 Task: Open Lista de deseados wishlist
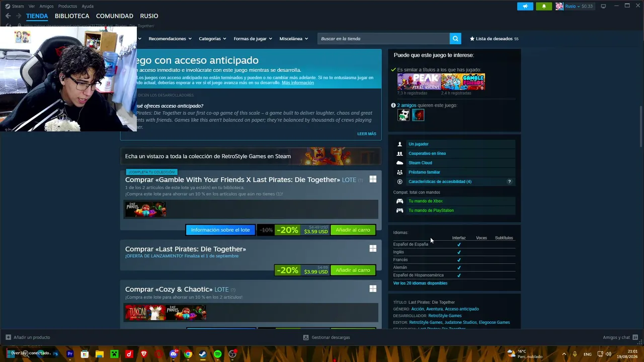click(x=494, y=39)
